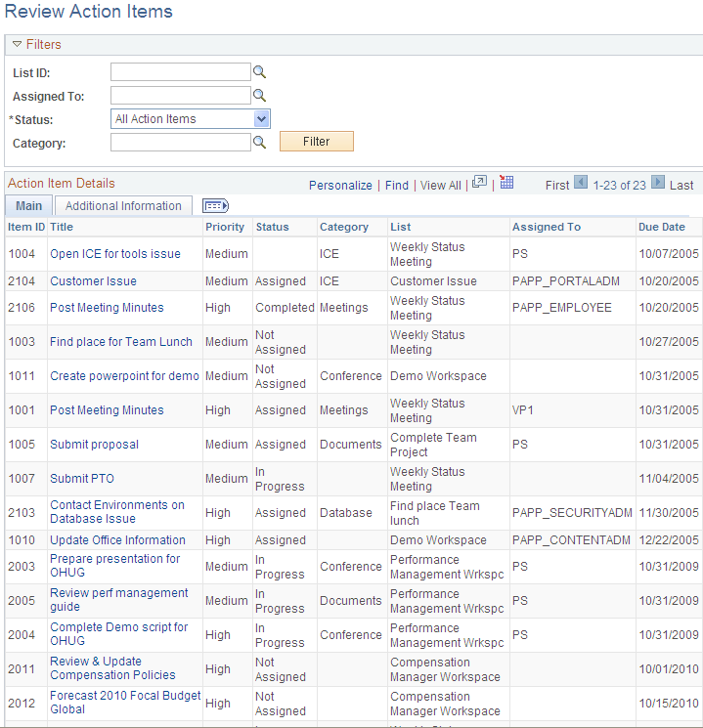
Task: Sort by Status column header
Action: coord(272,227)
